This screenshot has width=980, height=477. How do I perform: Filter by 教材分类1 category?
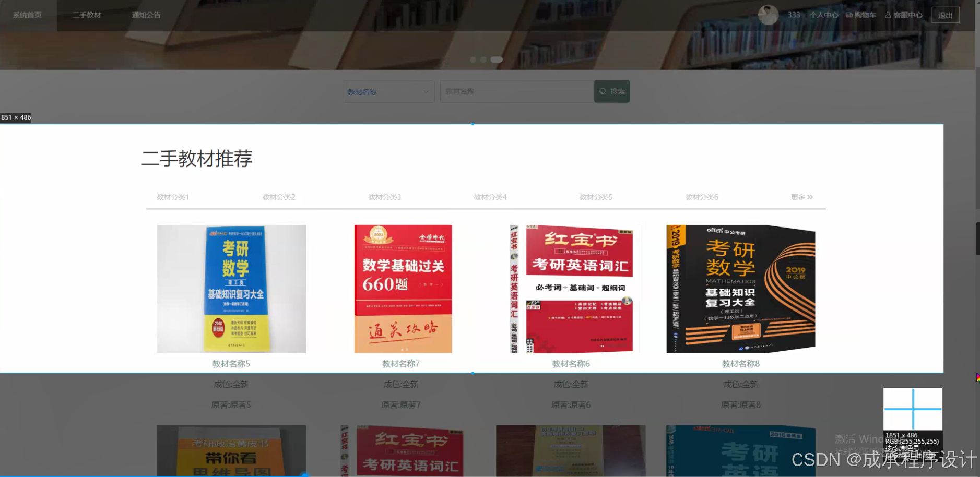173,197
